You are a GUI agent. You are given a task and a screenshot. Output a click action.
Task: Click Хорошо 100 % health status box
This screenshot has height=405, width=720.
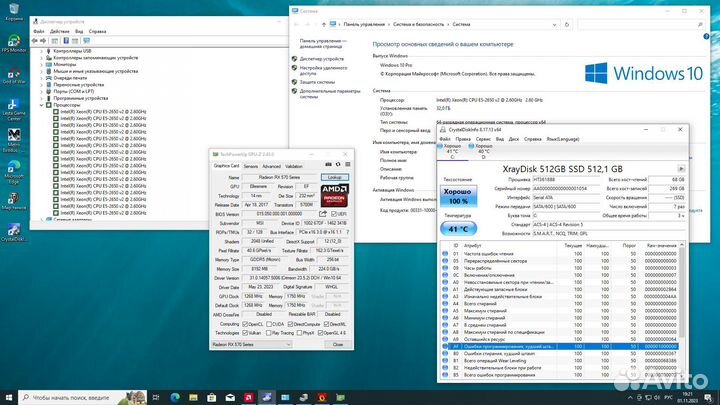point(458,196)
